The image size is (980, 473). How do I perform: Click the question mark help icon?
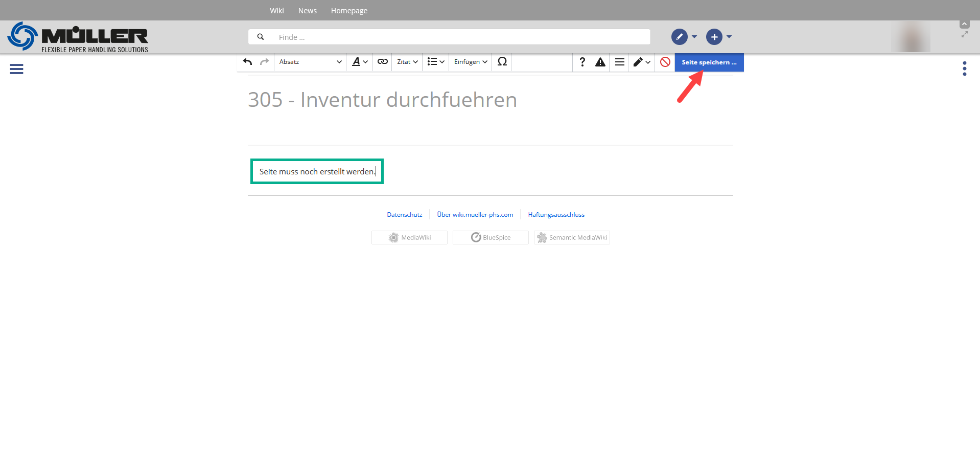(x=582, y=62)
